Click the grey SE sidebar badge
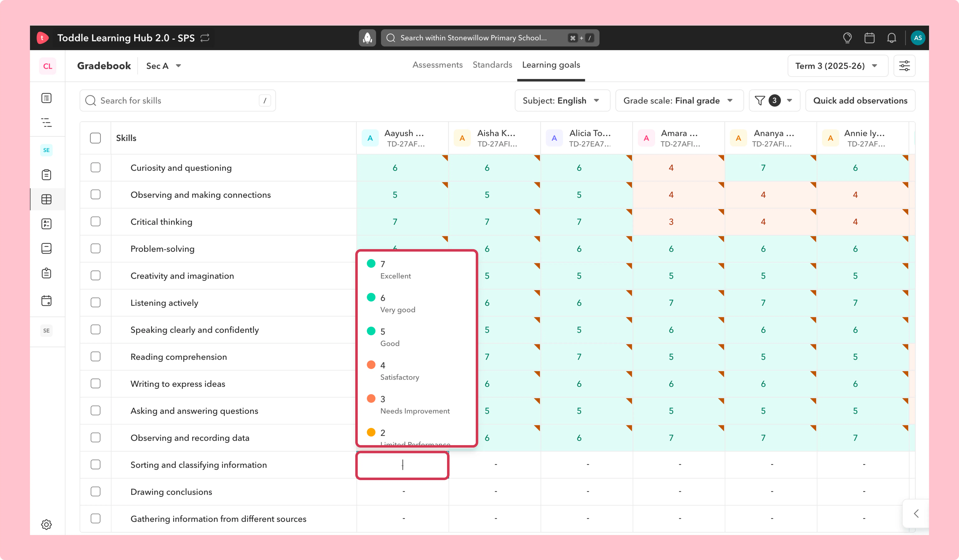 [x=46, y=330]
